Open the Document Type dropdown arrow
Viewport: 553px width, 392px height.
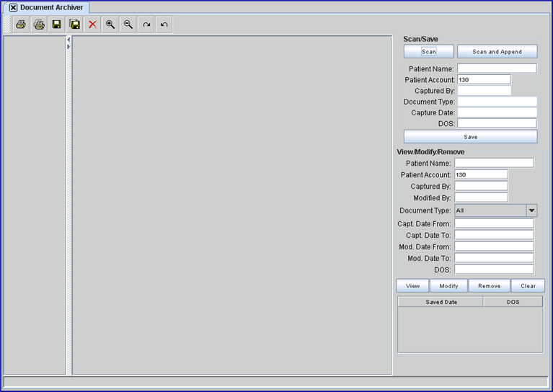531,210
